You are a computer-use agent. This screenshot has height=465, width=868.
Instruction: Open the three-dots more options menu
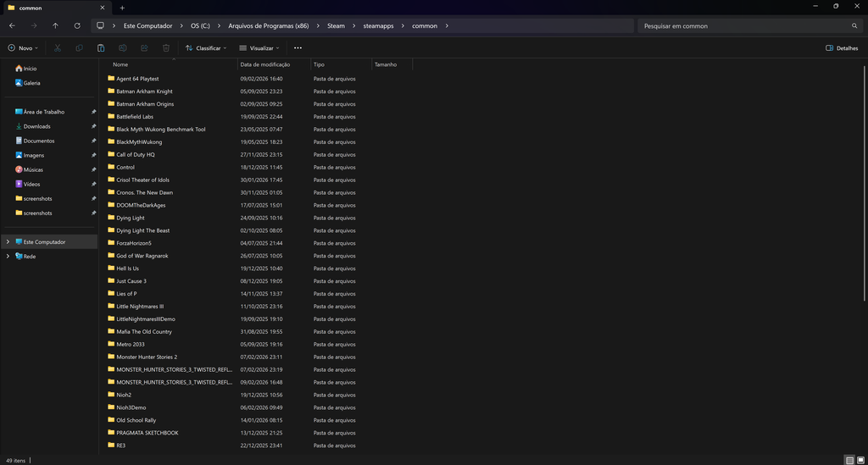tap(298, 48)
